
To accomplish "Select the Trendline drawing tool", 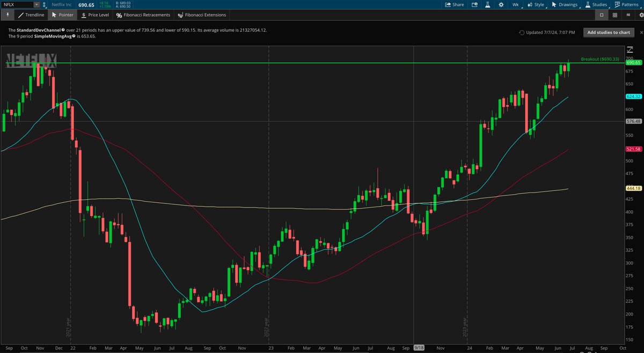I will pyautogui.click(x=31, y=15).
